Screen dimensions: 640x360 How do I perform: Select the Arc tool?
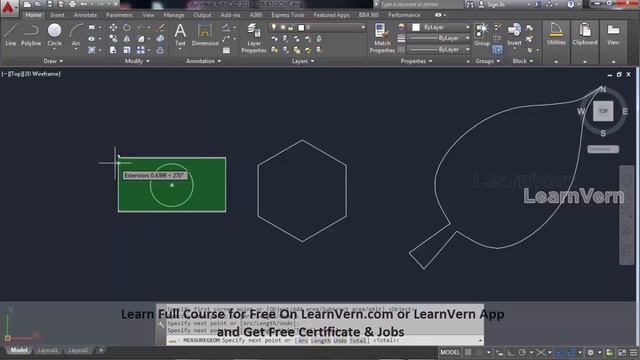[76, 36]
